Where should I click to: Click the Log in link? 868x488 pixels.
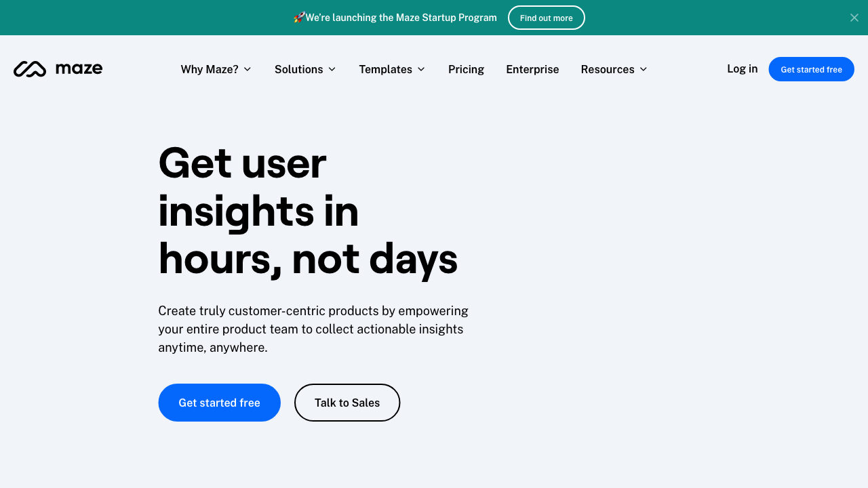(742, 68)
